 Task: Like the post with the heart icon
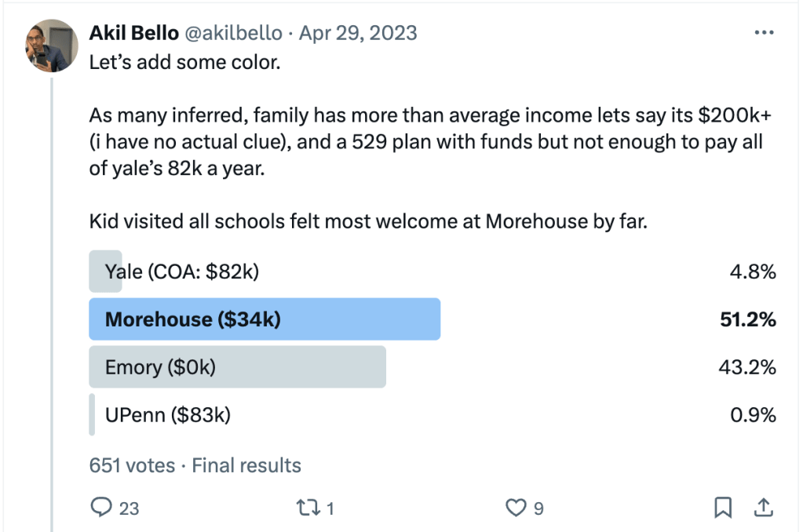(515, 508)
